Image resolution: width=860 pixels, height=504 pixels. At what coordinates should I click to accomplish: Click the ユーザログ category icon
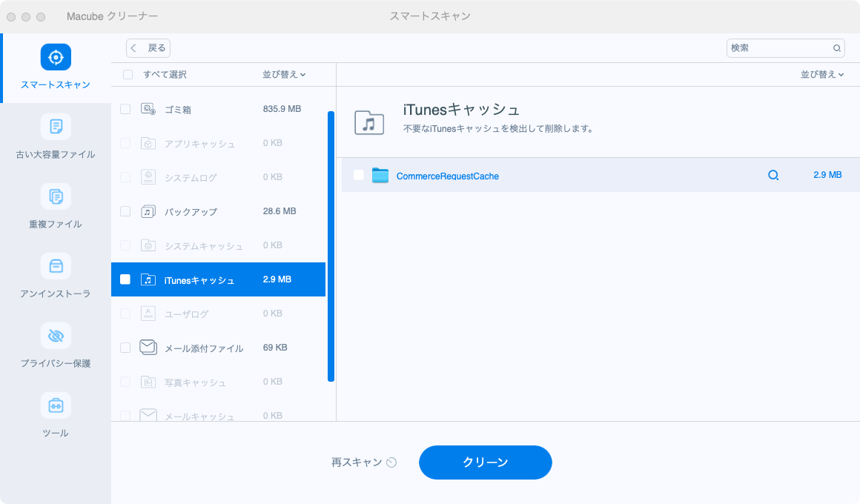click(148, 314)
